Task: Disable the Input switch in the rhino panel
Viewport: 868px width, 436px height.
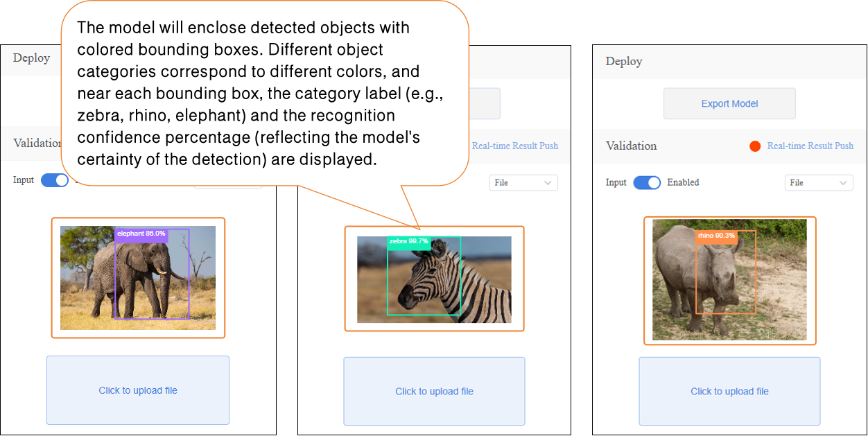Action: pyautogui.click(x=646, y=183)
